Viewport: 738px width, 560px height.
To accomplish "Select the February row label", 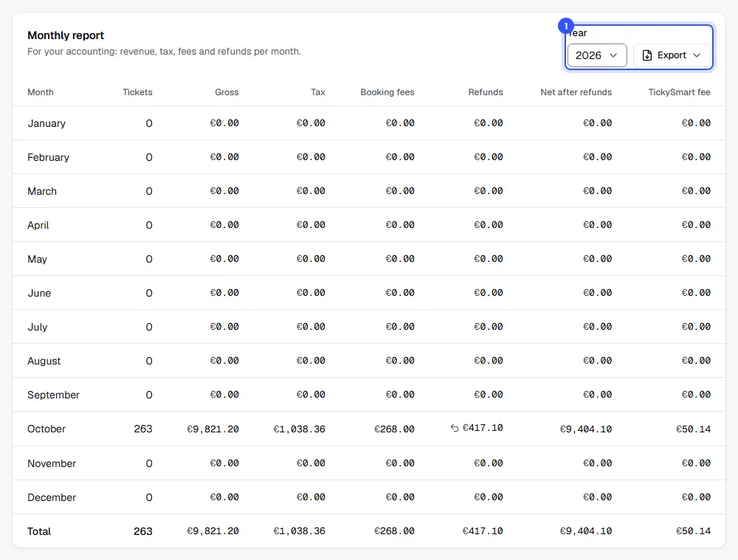I will [48, 157].
